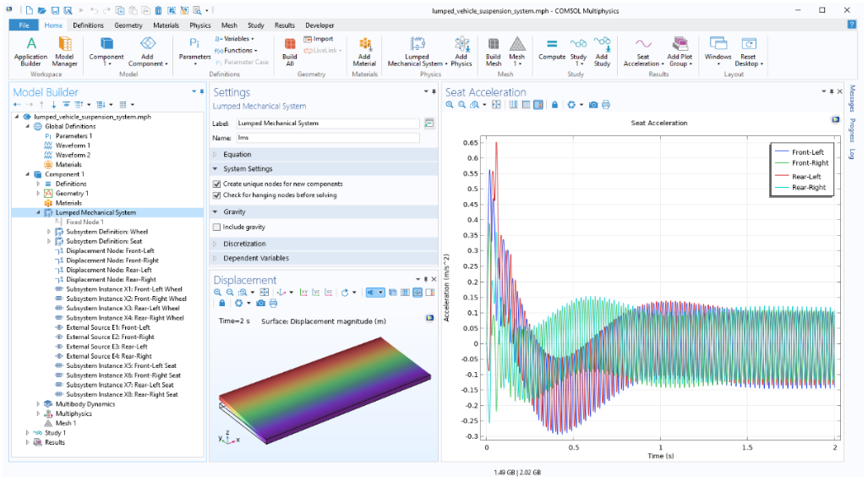Viewport: 868px width, 477px height.
Task: Zoom in on Seat Acceleration plot
Action: pyautogui.click(x=450, y=105)
